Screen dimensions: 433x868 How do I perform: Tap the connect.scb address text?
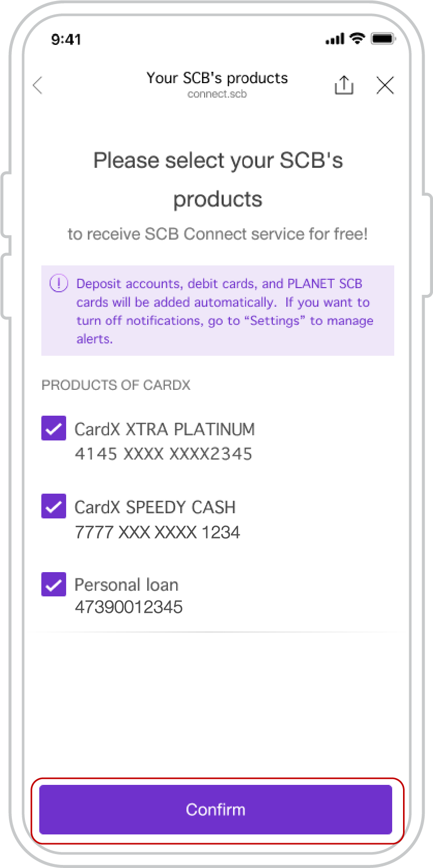(217, 94)
